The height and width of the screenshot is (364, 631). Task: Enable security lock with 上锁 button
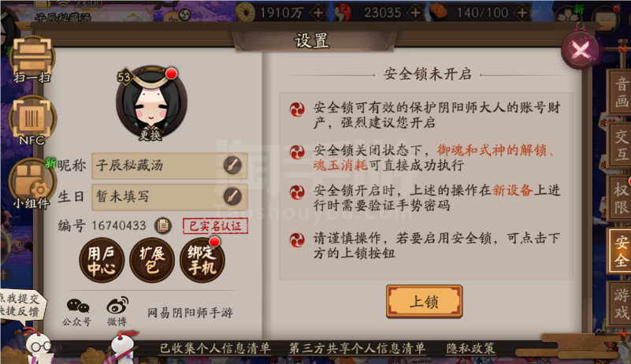[424, 302]
